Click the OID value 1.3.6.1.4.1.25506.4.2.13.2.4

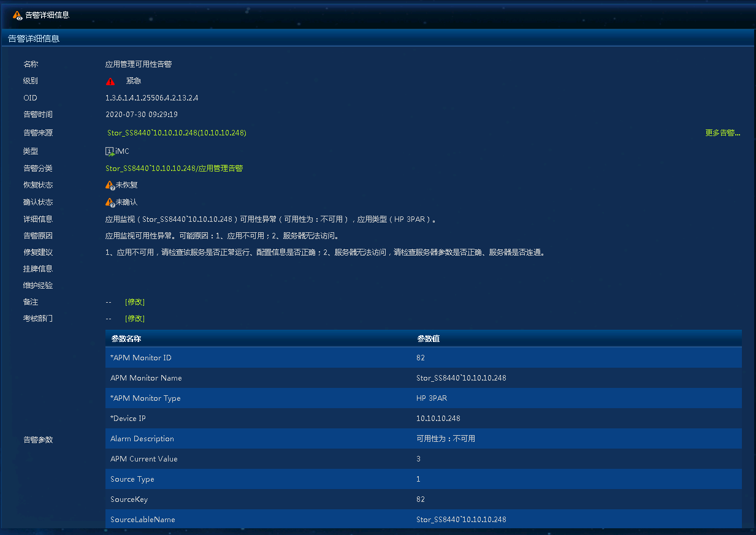(x=151, y=98)
